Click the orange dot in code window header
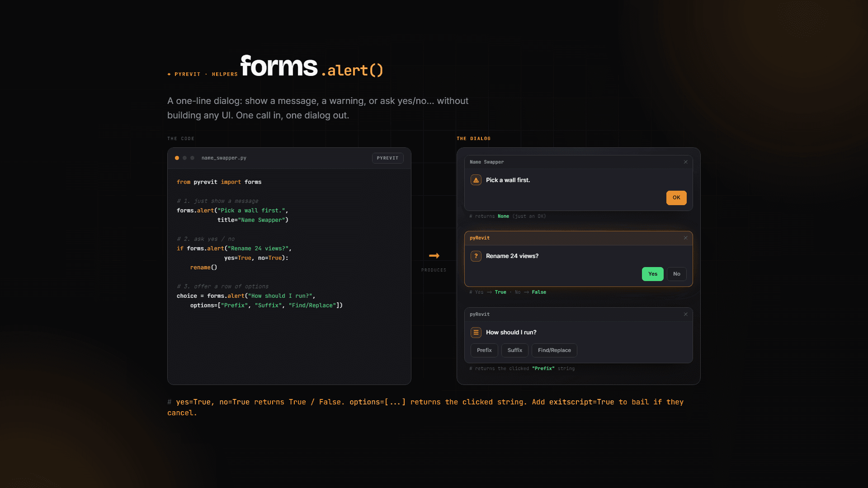The height and width of the screenshot is (488, 868). 177,158
